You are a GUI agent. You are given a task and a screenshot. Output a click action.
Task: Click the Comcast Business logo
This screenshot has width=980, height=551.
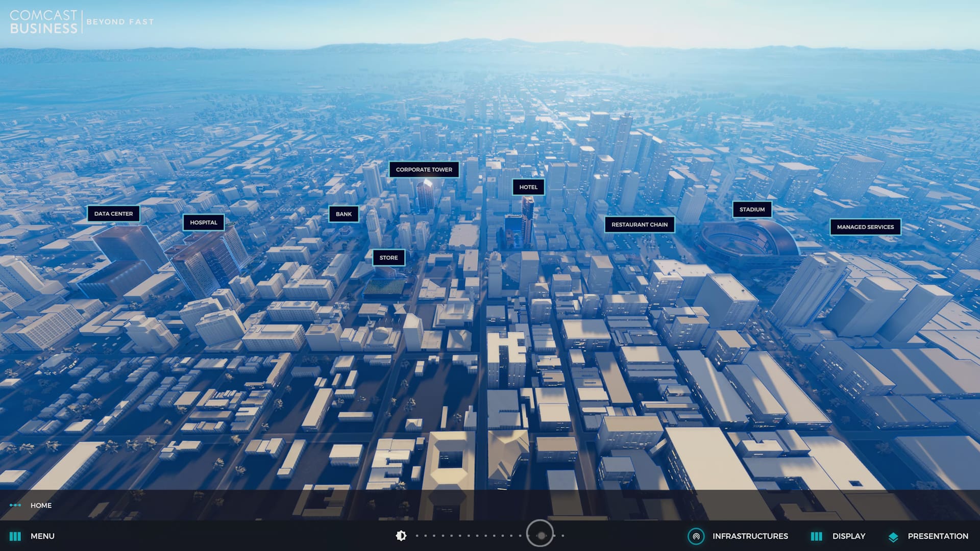44,22
